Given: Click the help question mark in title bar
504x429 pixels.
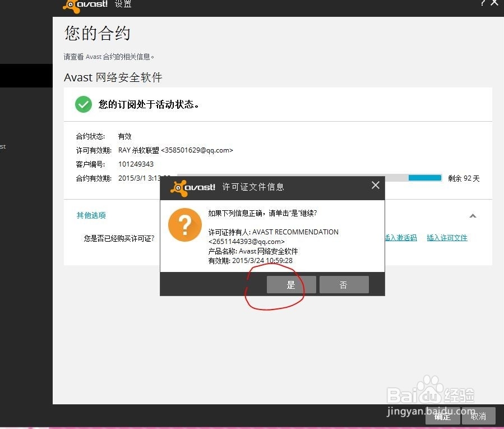Looking at the screenshot, I should click(x=482, y=3).
